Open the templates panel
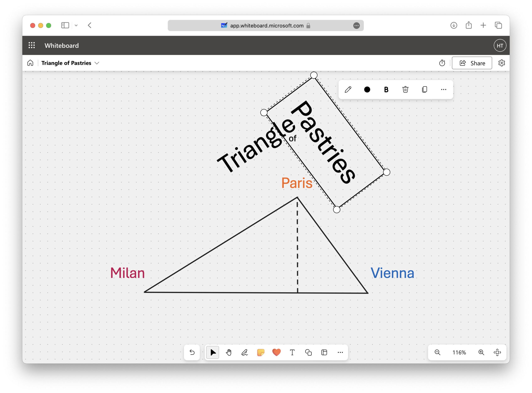This screenshot has width=532, height=393. [x=324, y=352]
